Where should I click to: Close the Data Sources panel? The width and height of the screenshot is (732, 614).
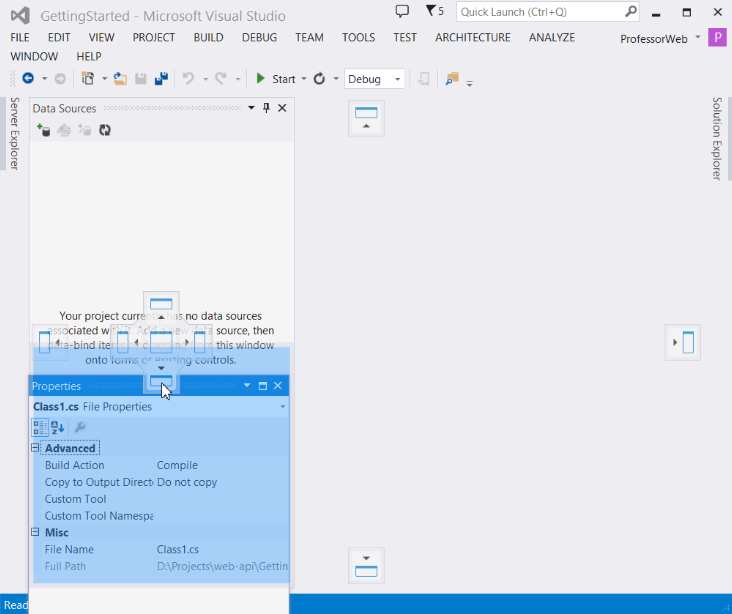pyautogui.click(x=282, y=108)
